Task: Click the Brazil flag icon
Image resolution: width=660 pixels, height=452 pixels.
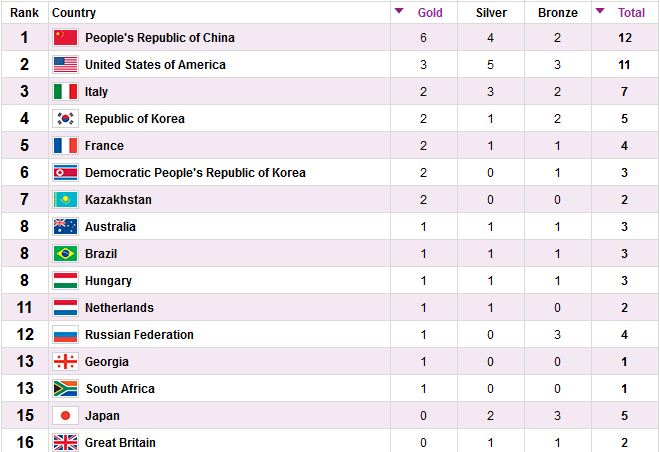Action: (65, 253)
